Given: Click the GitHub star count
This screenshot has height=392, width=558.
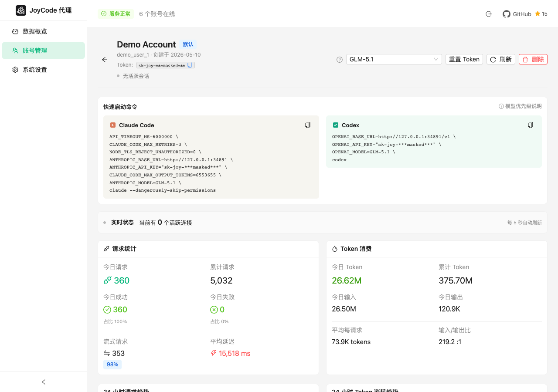Looking at the screenshot, I should coord(541,14).
